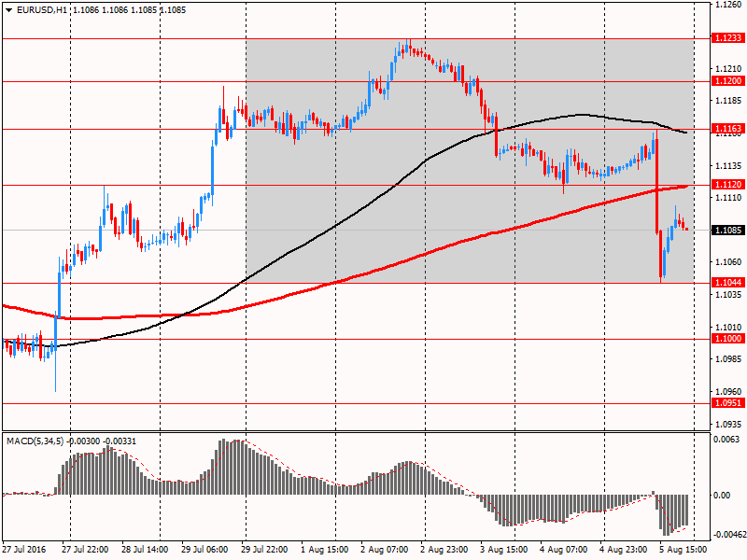Click the 29 Jul 22:00 time label

pyautogui.click(x=264, y=549)
